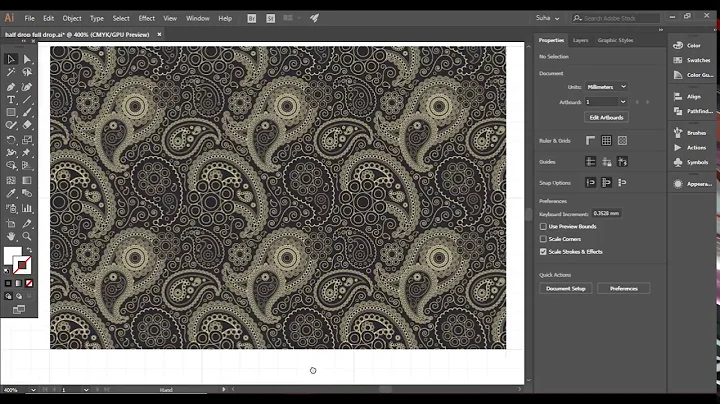Click the Keyboard Increment input field
Viewport: 720px width, 404px height.
[606, 213]
